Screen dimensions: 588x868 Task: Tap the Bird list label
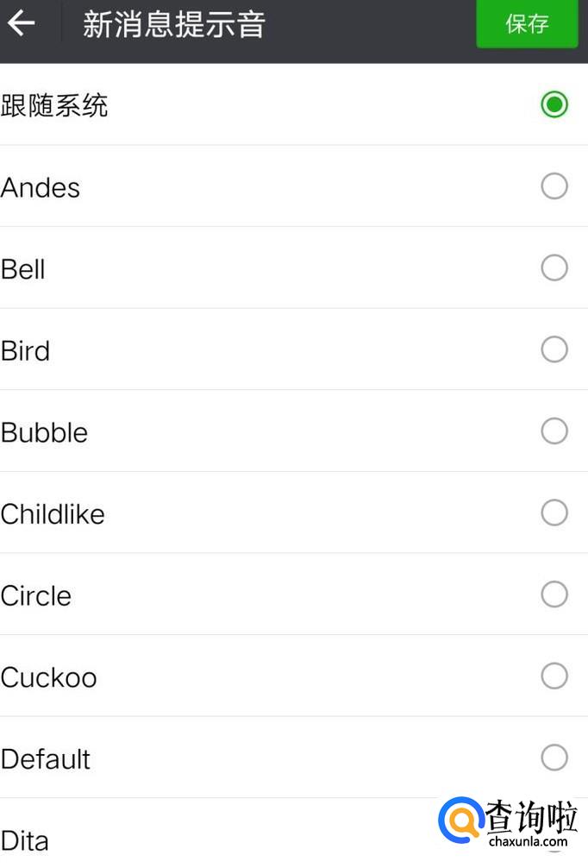point(26,351)
